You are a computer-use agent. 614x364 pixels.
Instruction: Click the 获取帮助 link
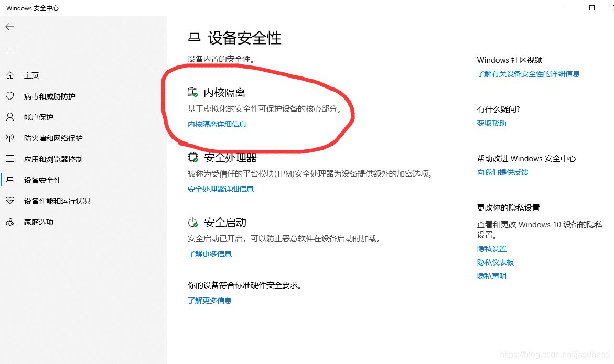coord(491,123)
